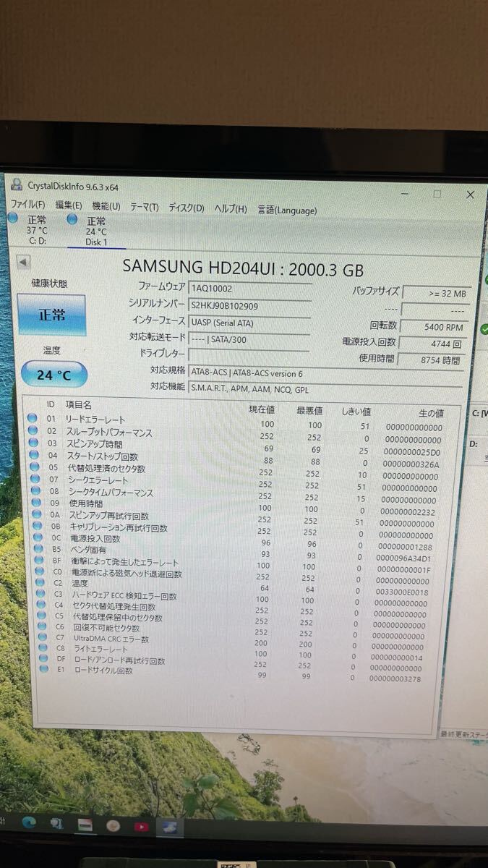Click the 正常 health status button

pos(51,314)
